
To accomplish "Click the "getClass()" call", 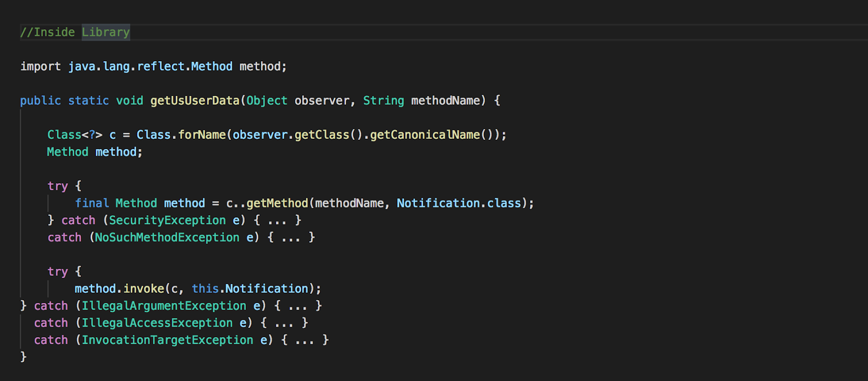I will point(329,134).
